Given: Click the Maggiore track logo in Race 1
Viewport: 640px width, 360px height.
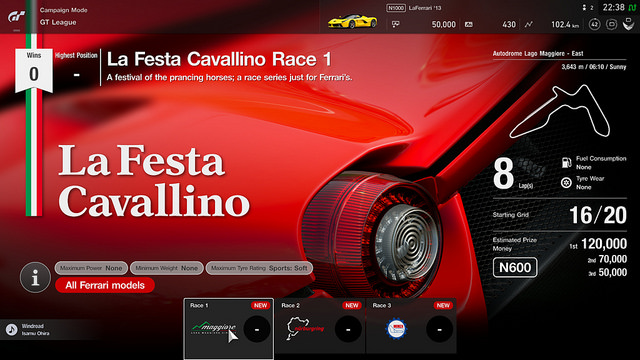Looking at the screenshot, I should tap(213, 328).
